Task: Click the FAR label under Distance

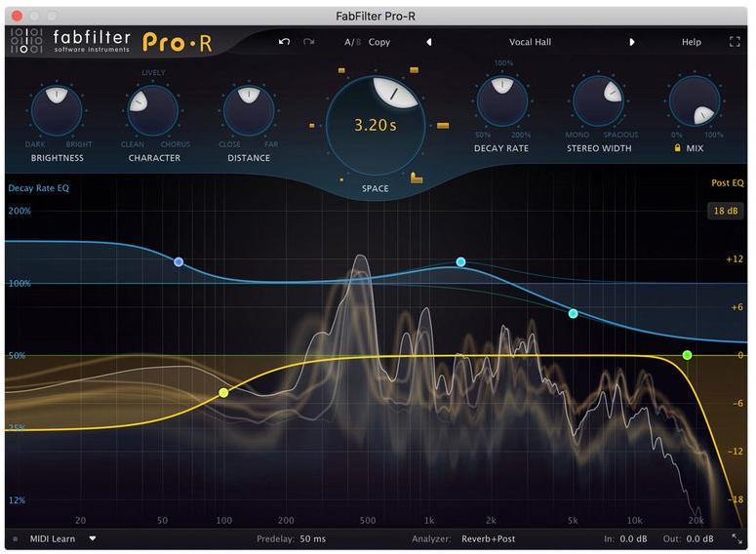Action: coord(271,144)
